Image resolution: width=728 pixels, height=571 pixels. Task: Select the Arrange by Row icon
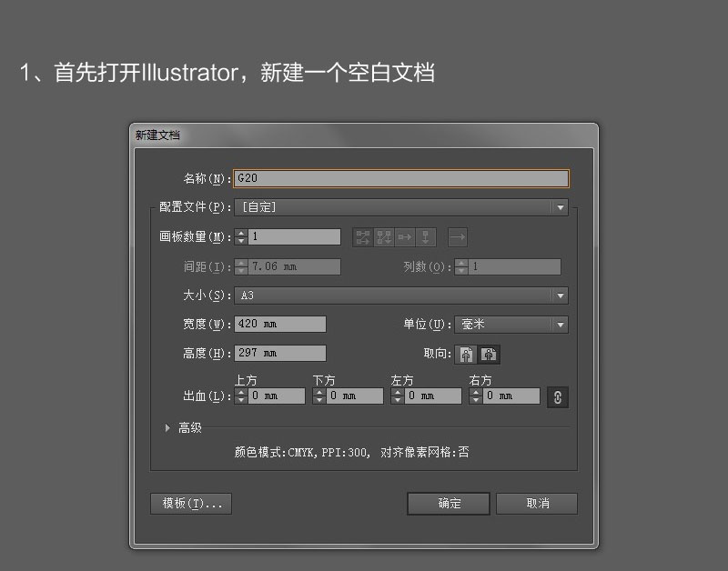[404, 237]
